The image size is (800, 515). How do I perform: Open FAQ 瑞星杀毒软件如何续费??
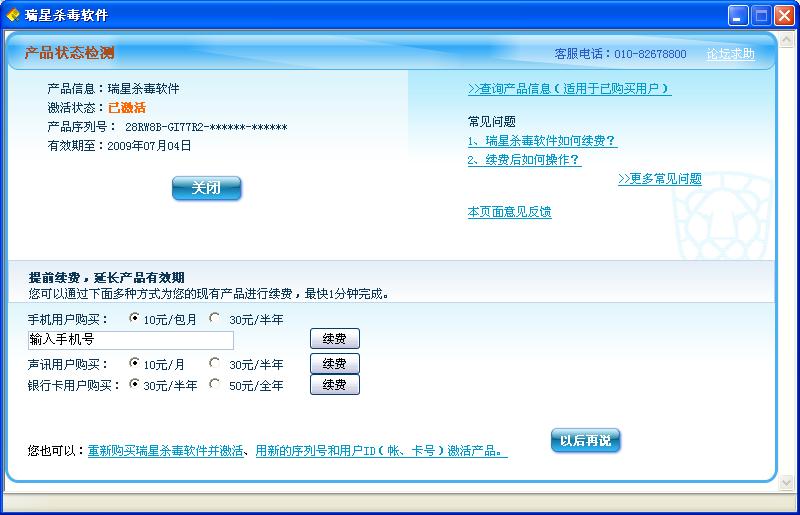(x=542, y=141)
